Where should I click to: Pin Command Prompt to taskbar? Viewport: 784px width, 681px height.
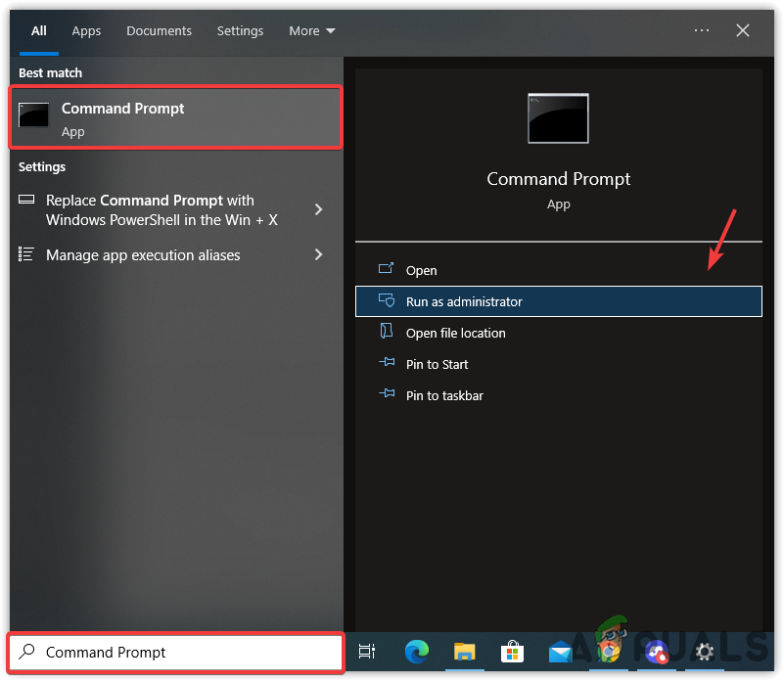(x=445, y=395)
